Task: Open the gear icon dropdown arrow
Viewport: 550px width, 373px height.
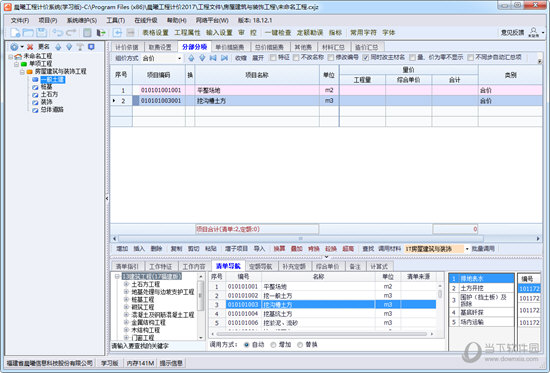Action: click(22, 47)
